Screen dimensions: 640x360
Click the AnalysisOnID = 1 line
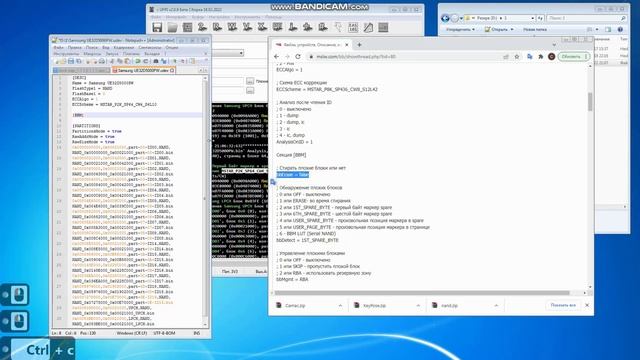(x=294, y=142)
